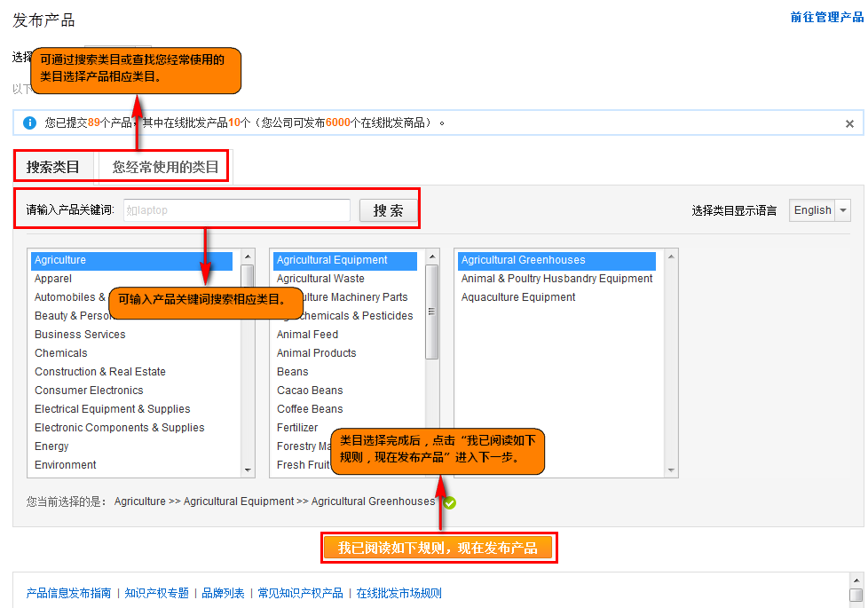Open the 在线批发市场规则 link
This screenshot has width=868, height=608.
[x=398, y=593]
